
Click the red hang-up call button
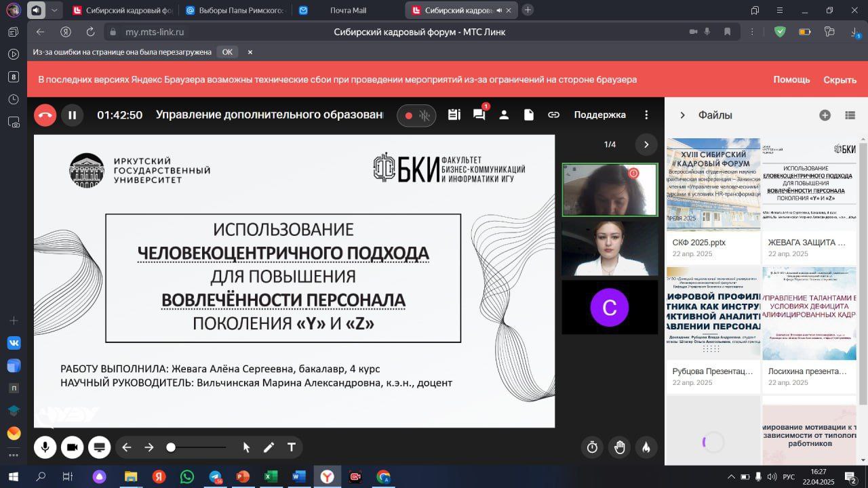(45, 115)
